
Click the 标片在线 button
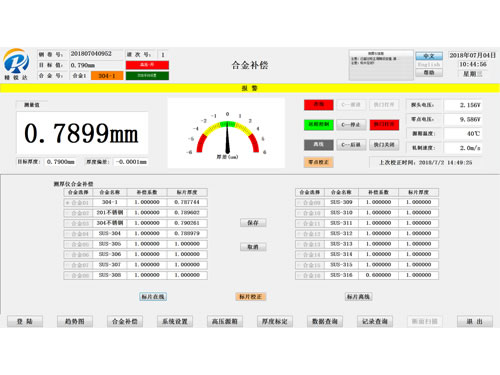pos(153,297)
